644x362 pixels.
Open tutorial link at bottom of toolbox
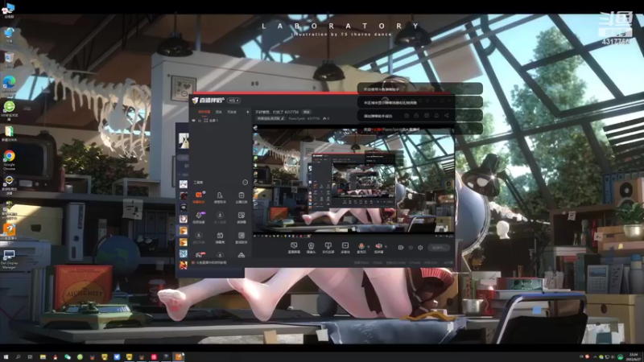point(211,263)
